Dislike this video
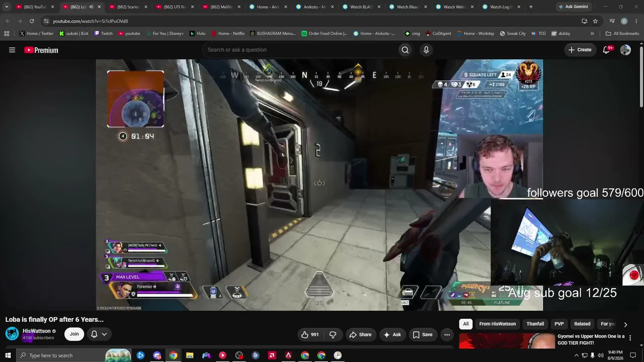Screen dimensions: 644x362 333,334
